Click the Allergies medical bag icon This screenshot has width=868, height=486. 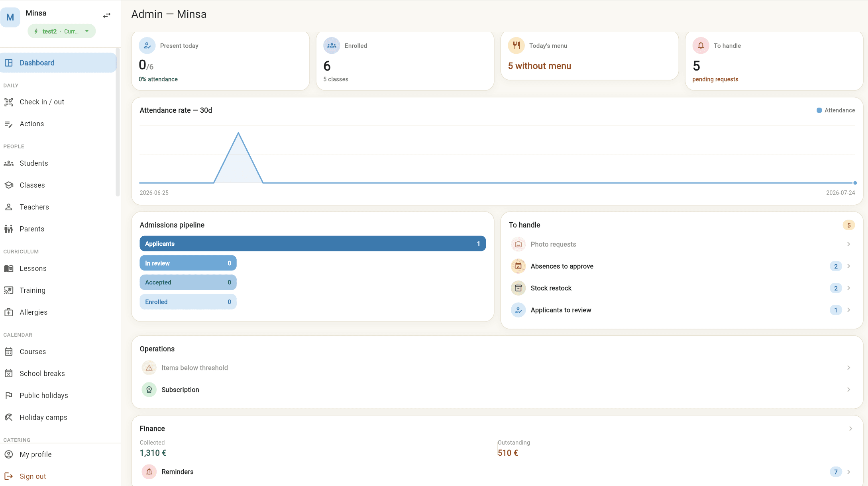(x=9, y=312)
